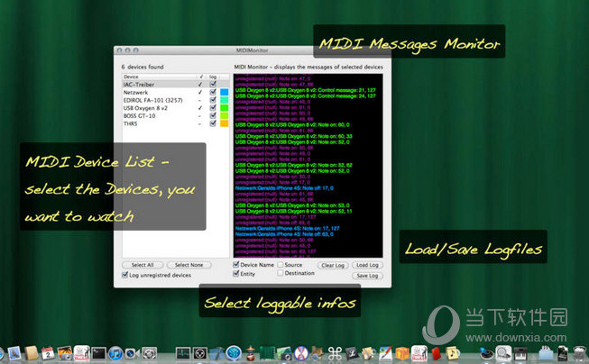Click the Select All button
589x364 pixels.
tap(143, 265)
